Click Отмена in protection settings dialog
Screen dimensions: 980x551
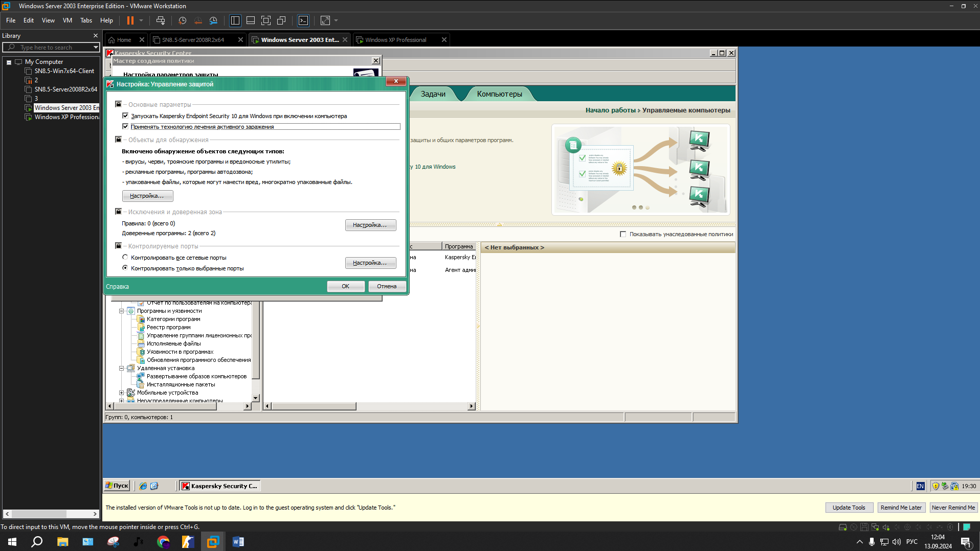click(x=387, y=286)
